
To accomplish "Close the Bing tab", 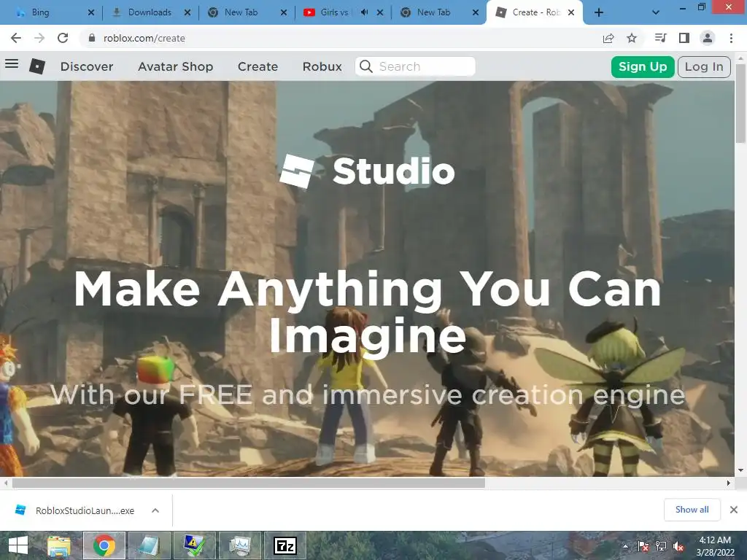I will [x=91, y=12].
